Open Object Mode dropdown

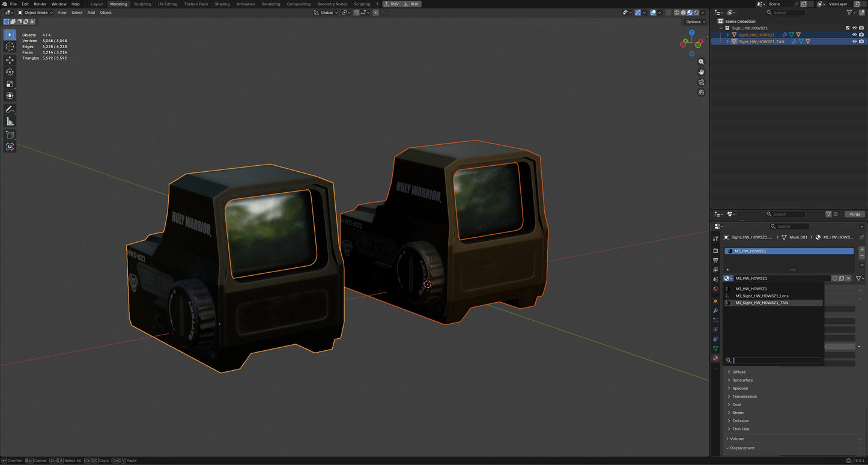pos(35,13)
